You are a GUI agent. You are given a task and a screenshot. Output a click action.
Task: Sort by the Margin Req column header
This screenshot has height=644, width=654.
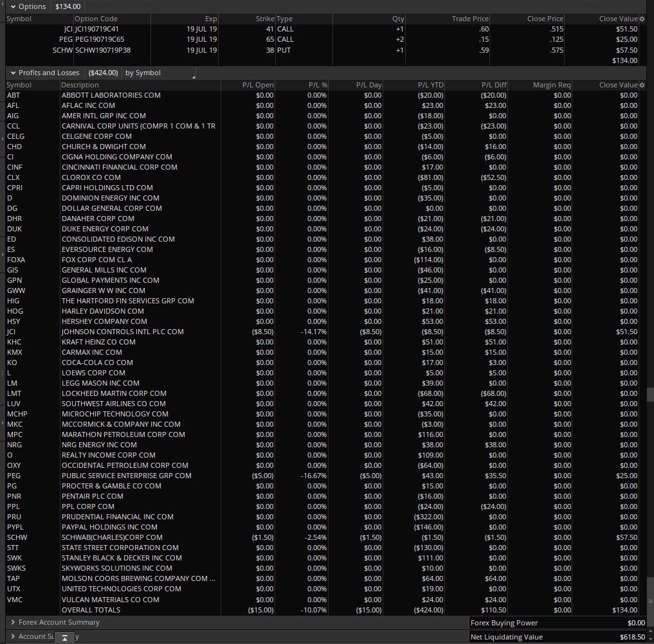tap(551, 85)
